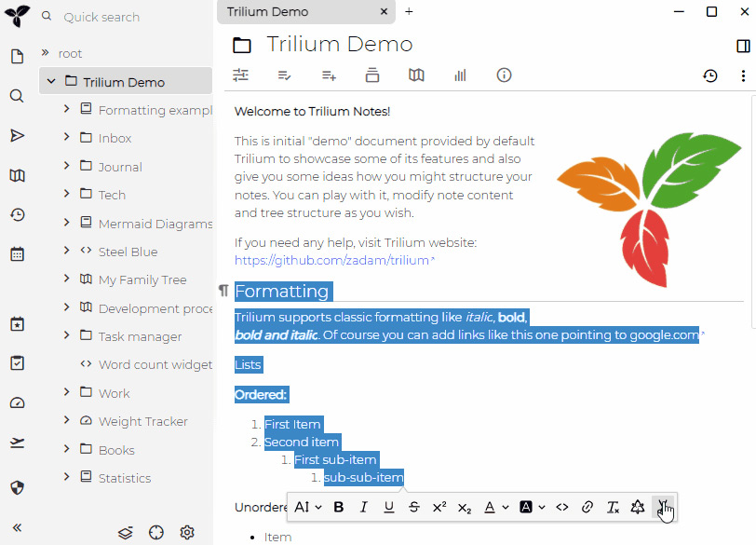Insert a link with the chain icon
This screenshot has width=756, height=545.
(587, 507)
